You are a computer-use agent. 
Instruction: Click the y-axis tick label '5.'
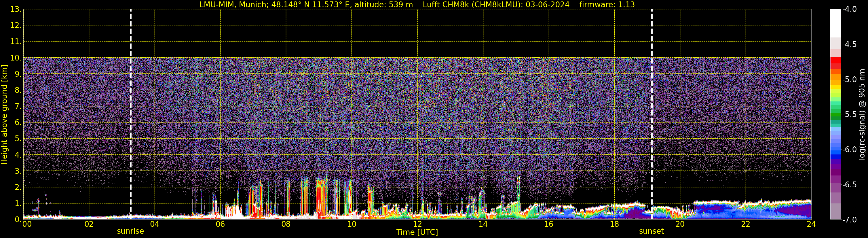18,139
